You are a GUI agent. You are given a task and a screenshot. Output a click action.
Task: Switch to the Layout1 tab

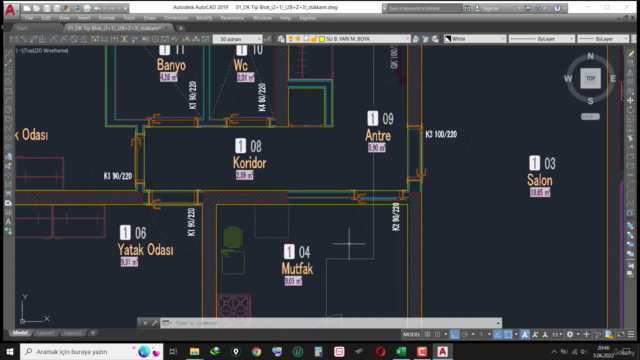pyautogui.click(x=46, y=333)
